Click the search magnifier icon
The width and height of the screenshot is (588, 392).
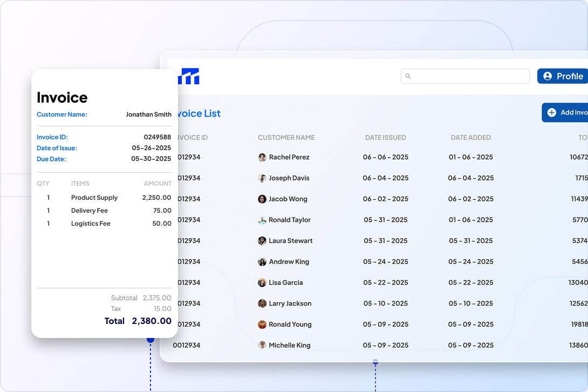pos(408,76)
